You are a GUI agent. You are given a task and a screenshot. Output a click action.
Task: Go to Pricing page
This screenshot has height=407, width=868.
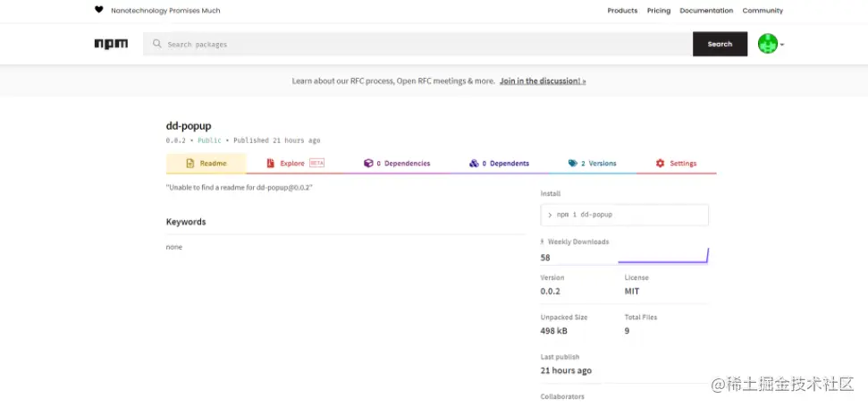pyautogui.click(x=659, y=11)
